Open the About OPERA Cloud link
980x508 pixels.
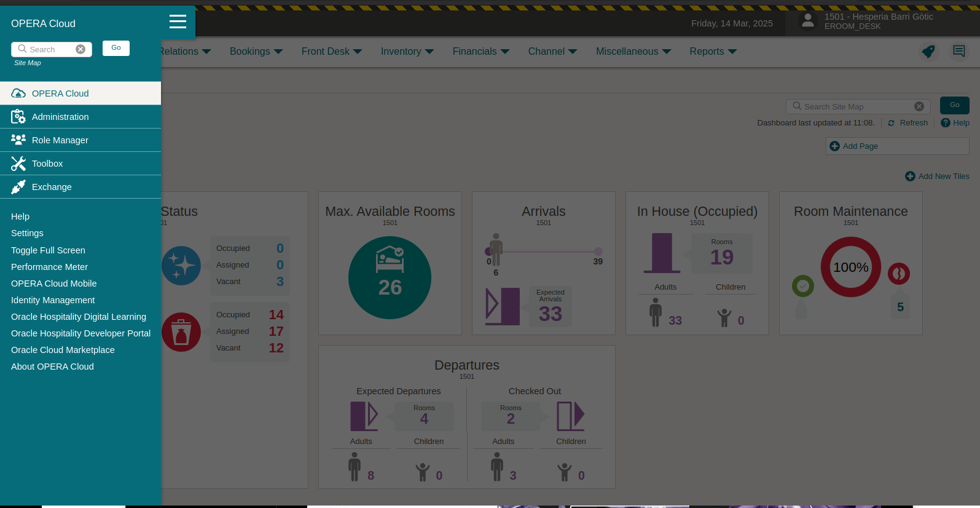[x=52, y=367]
